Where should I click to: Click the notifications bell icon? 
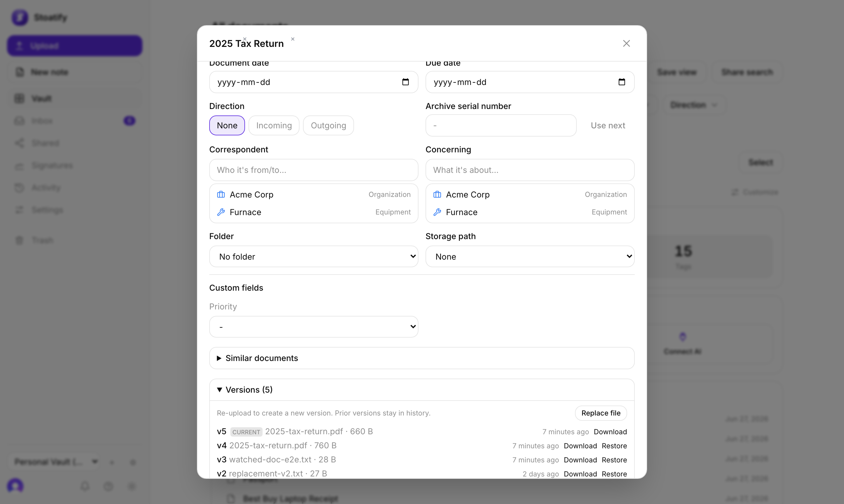85,486
